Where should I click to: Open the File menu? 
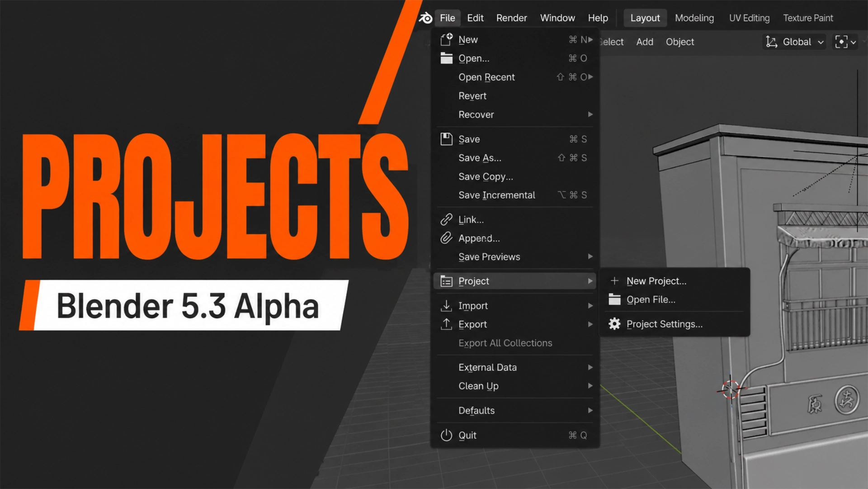pyautogui.click(x=448, y=18)
